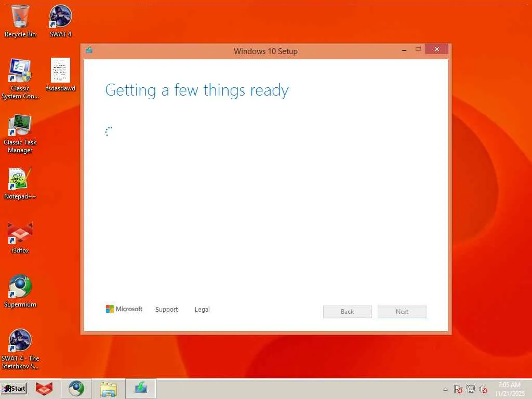Click the Support link in Setup
Viewport: 532px width, 399px height.
167,310
